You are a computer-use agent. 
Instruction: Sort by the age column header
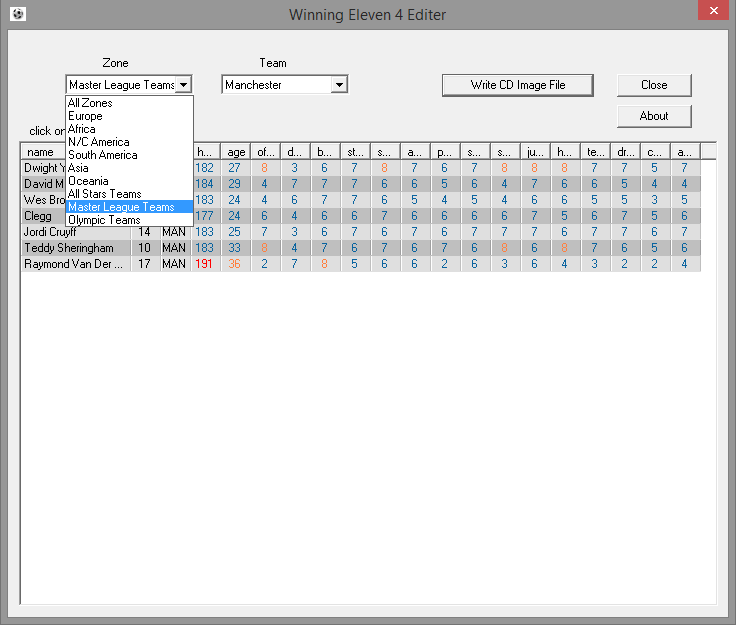click(x=236, y=152)
